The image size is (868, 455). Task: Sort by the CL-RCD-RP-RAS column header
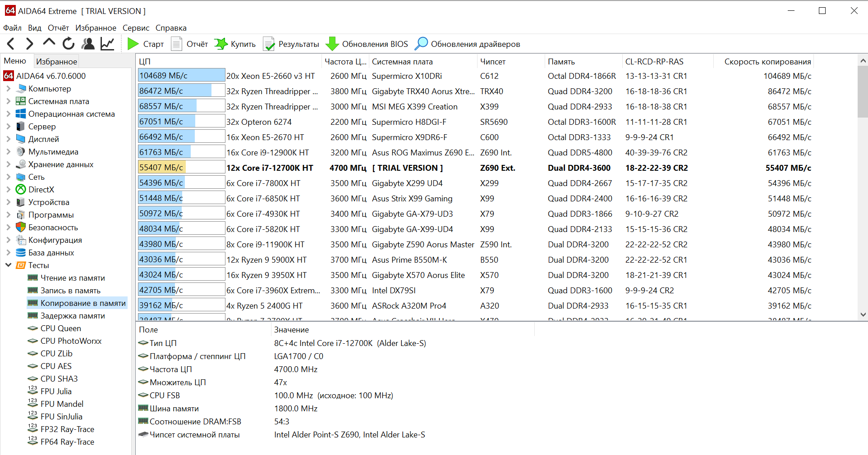(668, 62)
